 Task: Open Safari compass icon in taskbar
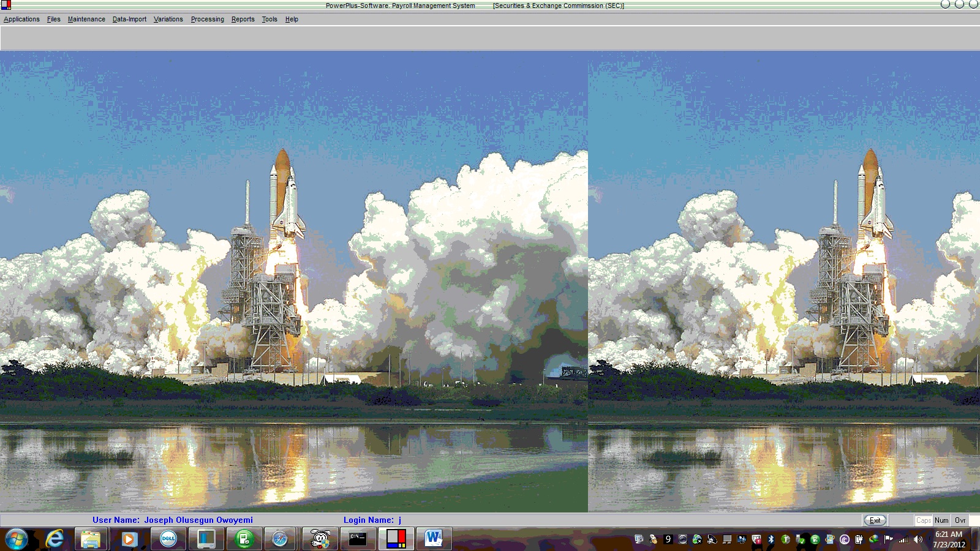tap(280, 539)
